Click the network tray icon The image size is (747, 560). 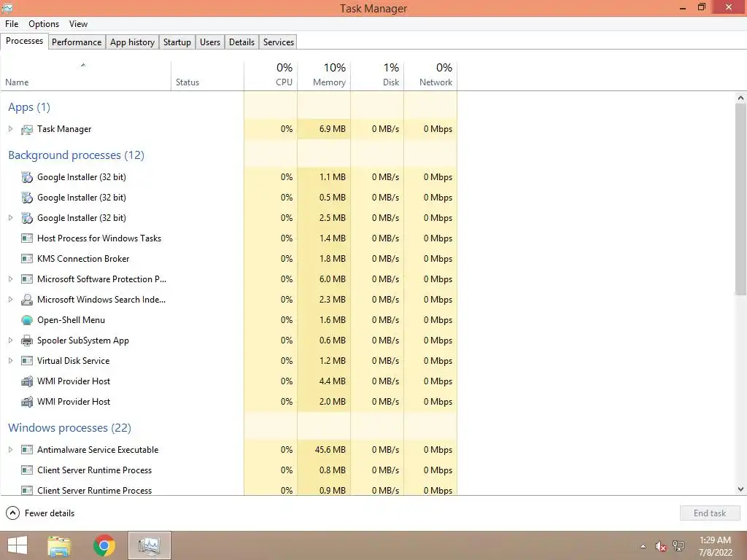678,546
